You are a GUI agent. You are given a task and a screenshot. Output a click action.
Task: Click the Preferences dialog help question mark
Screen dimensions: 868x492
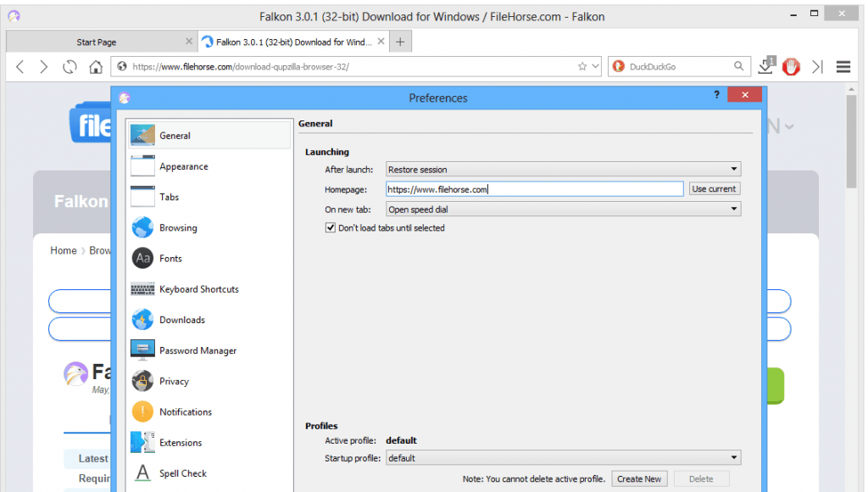(x=716, y=95)
